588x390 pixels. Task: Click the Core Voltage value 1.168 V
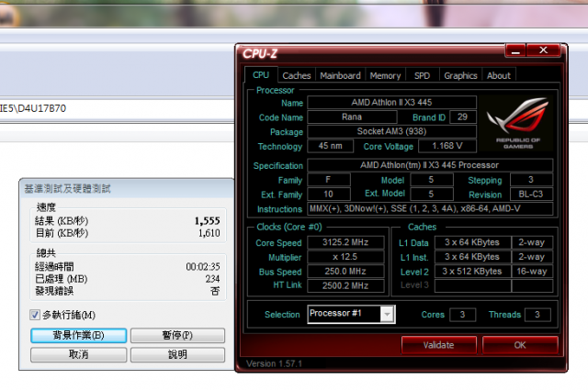[447, 146]
